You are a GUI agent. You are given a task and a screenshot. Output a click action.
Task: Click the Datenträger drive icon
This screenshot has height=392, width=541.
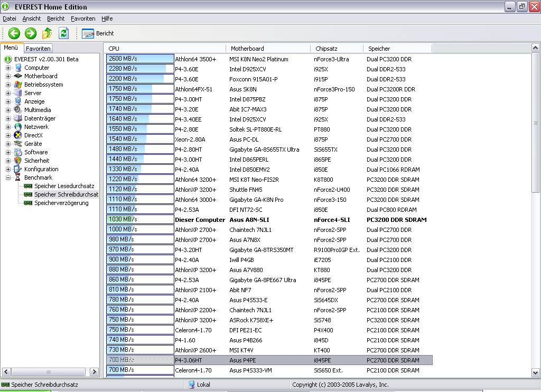(x=18, y=118)
